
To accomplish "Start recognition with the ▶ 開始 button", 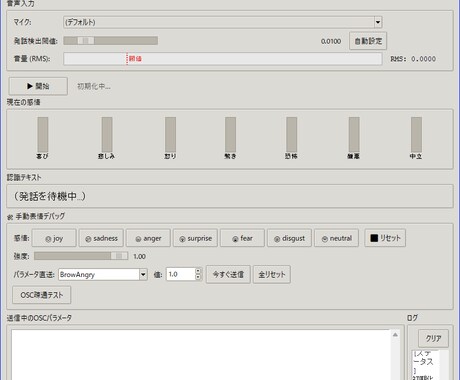I will pyautogui.click(x=38, y=86).
